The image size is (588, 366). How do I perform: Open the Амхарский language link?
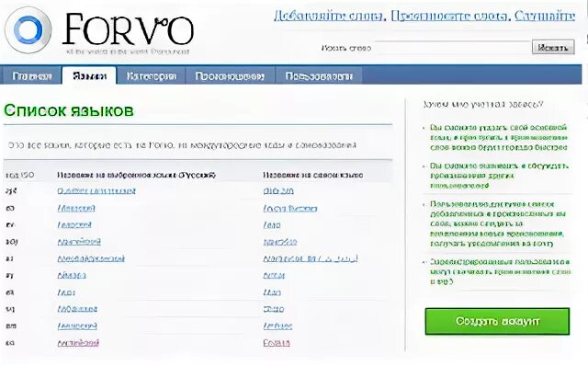(x=77, y=326)
